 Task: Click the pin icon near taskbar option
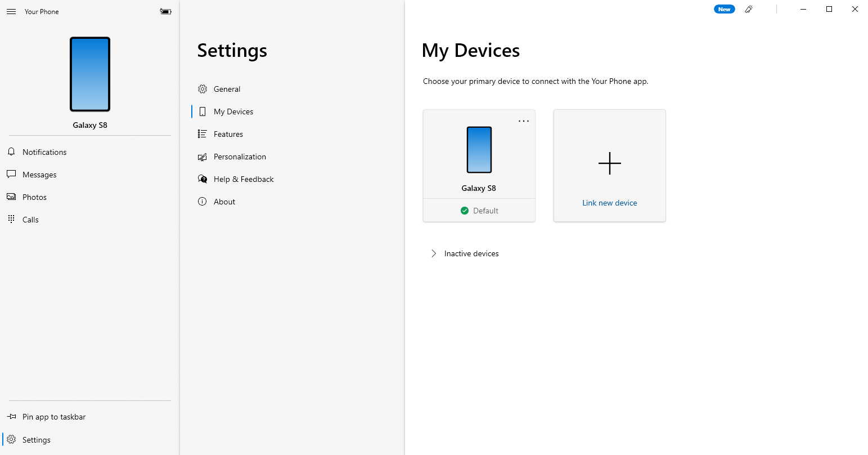tap(11, 417)
